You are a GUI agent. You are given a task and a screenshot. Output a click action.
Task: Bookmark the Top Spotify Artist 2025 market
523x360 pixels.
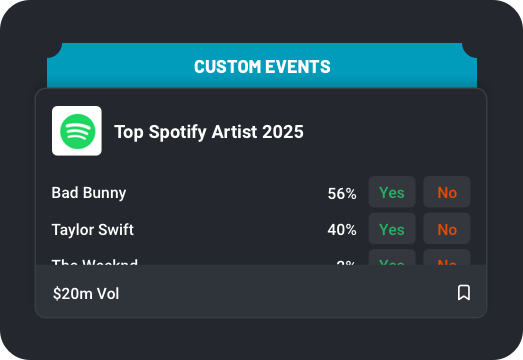point(464,293)
